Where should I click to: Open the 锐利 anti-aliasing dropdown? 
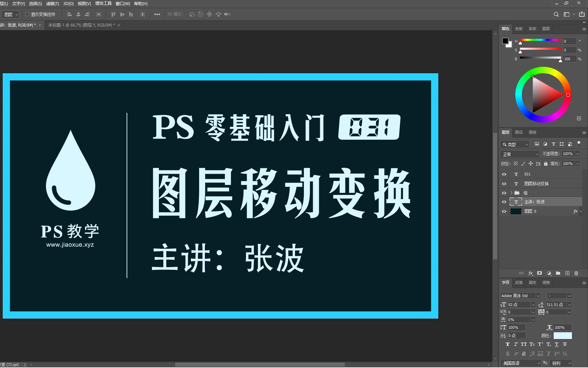click(561, 363)
